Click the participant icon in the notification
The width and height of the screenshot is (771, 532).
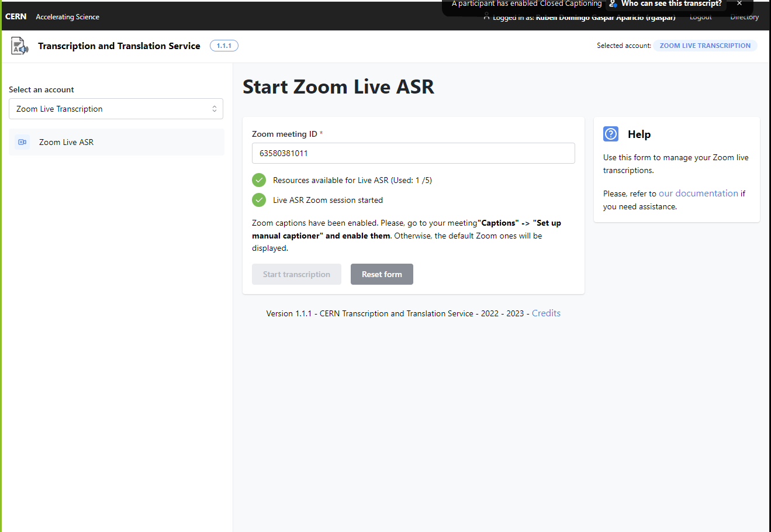coord(613,4)
